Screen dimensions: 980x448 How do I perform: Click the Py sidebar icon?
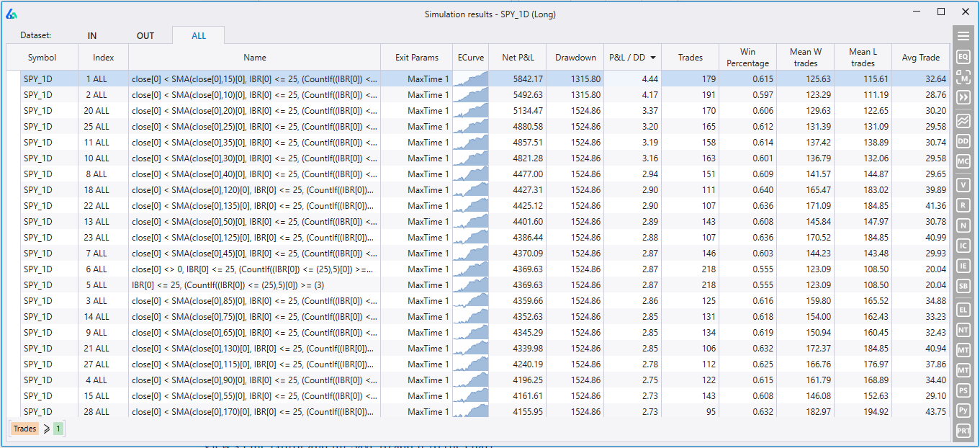coord(963,410)
